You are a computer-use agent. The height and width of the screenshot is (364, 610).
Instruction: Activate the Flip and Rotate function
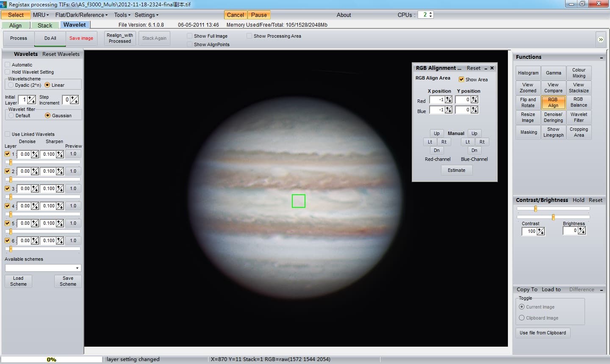(x=528, y=102)
